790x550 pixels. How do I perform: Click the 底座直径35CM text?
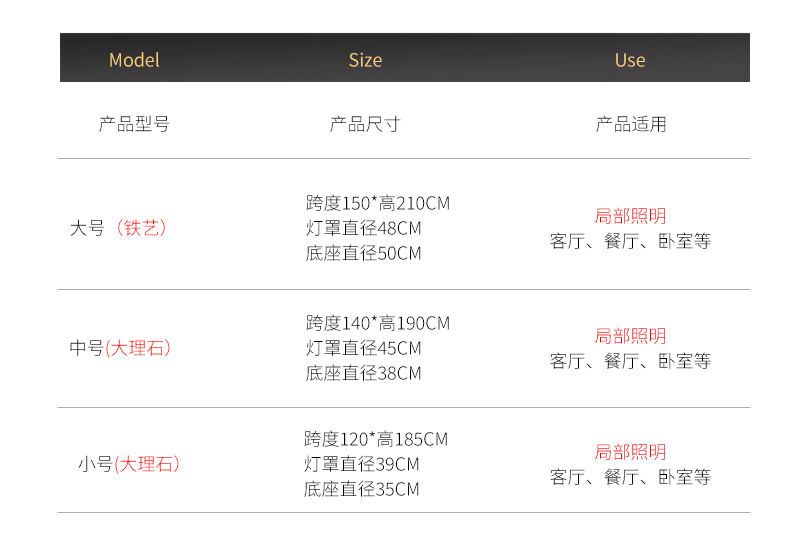point(362,490)
